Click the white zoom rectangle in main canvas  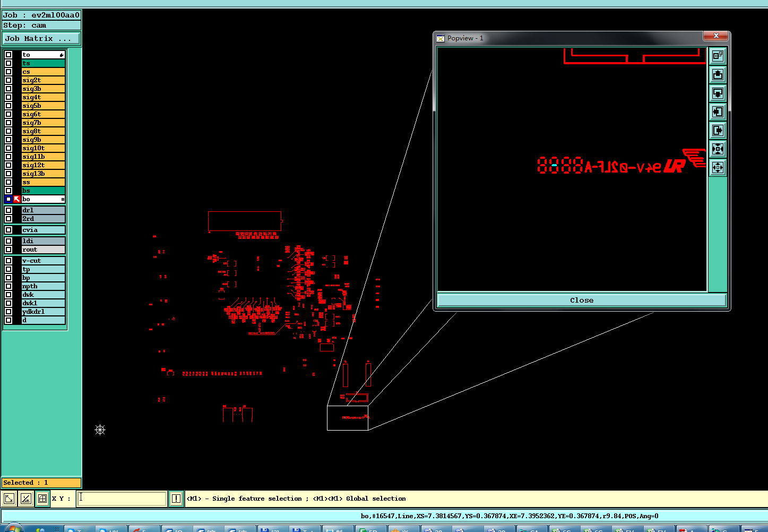[348, 418]
